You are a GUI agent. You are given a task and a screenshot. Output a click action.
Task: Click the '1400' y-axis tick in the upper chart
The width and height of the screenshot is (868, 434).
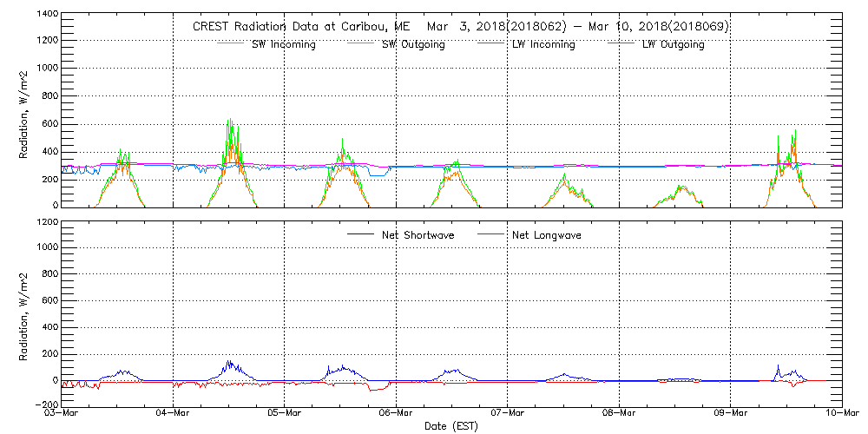coord(47,16)
